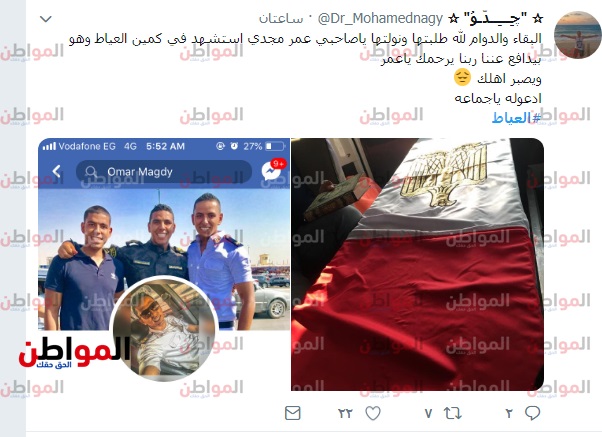Click the retweet count ٧

(x=428, y=414)
